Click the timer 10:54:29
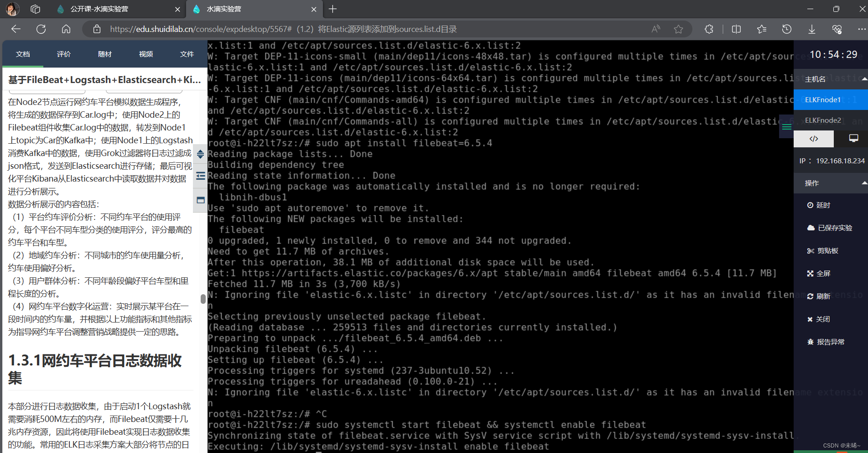Screen dimensions: 868x453 pyautogui.click(x=833, y=54)
